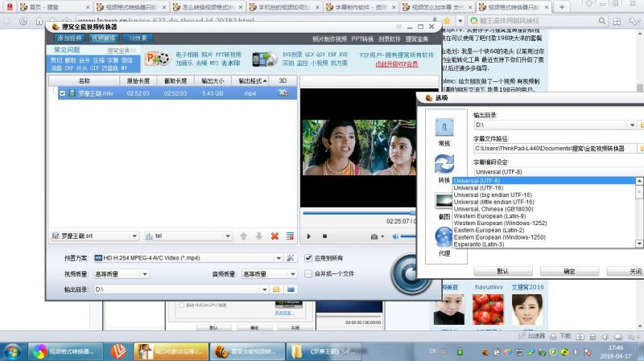Viewport: 644px width, 361px height.
Task: Click the clear list icon
Action: pos(290,236)
